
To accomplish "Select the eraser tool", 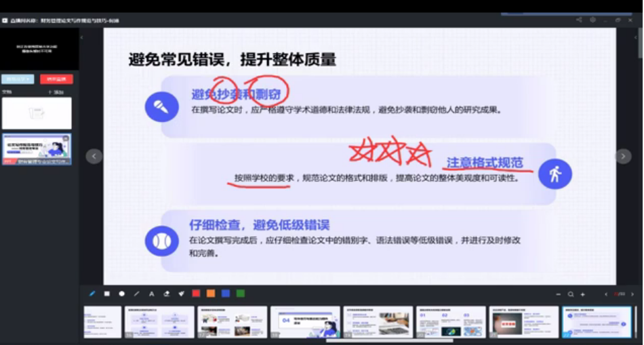I will tap(167, 293).
